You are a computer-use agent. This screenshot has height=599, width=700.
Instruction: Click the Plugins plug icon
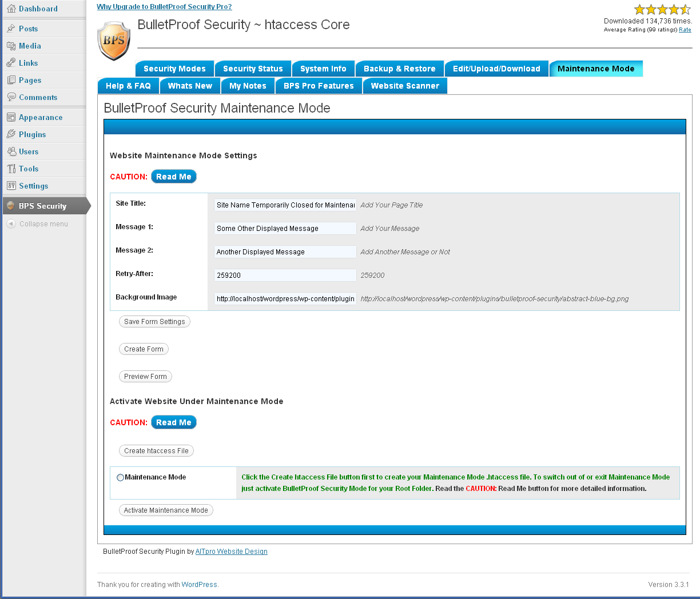[11, 134]
